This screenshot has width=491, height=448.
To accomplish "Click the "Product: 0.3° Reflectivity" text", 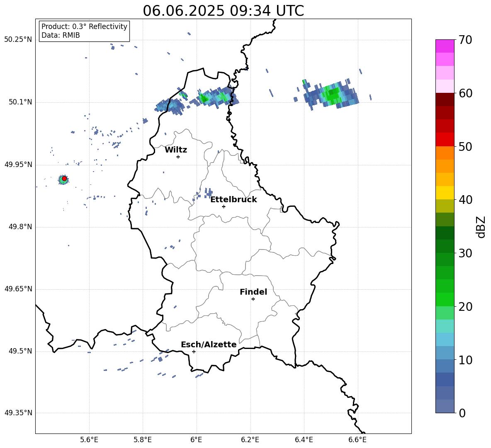I will click(84, 27).
